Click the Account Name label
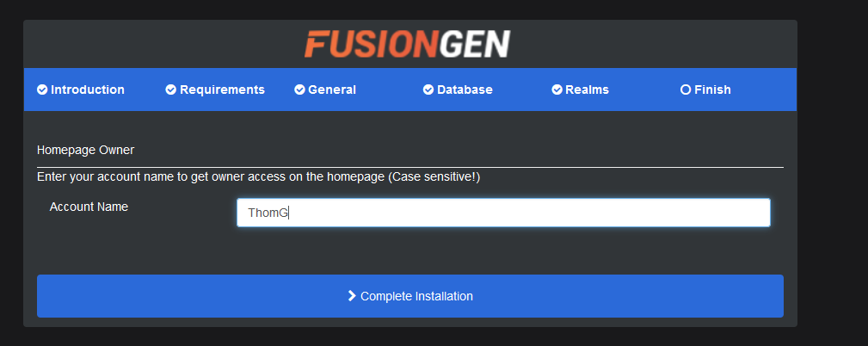Image resolution: width=868 pixels, height=346 pixels. coord(89,207)
